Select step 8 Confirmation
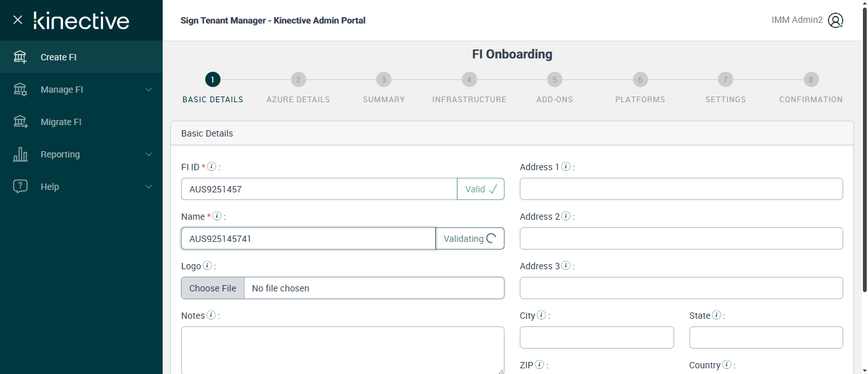Viewport: 868px width, 374px height. 811,80
